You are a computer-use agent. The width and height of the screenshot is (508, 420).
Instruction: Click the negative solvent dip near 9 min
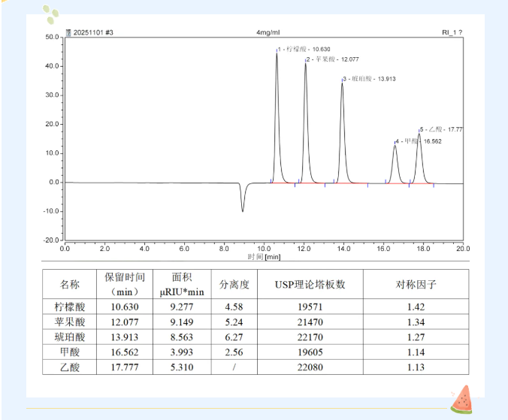point(242,201)
